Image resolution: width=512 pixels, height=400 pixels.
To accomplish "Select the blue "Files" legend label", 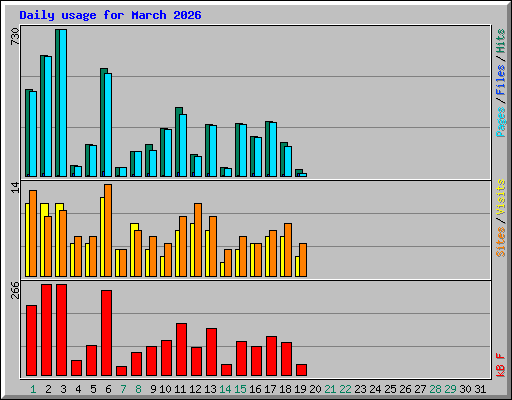I will click(500, 79).
